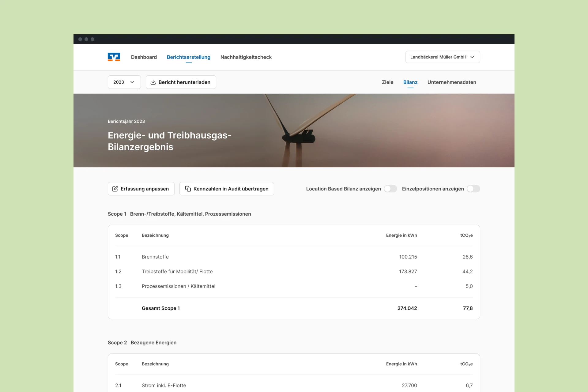Click Prozessemissionen / Kältemittel row label

click(x=179, y=286)
